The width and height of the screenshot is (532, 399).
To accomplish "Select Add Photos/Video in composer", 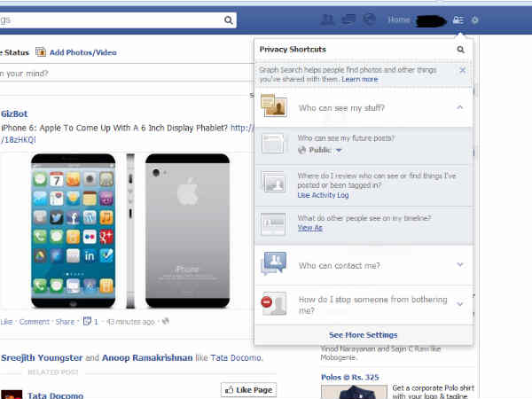I will 82,52.
